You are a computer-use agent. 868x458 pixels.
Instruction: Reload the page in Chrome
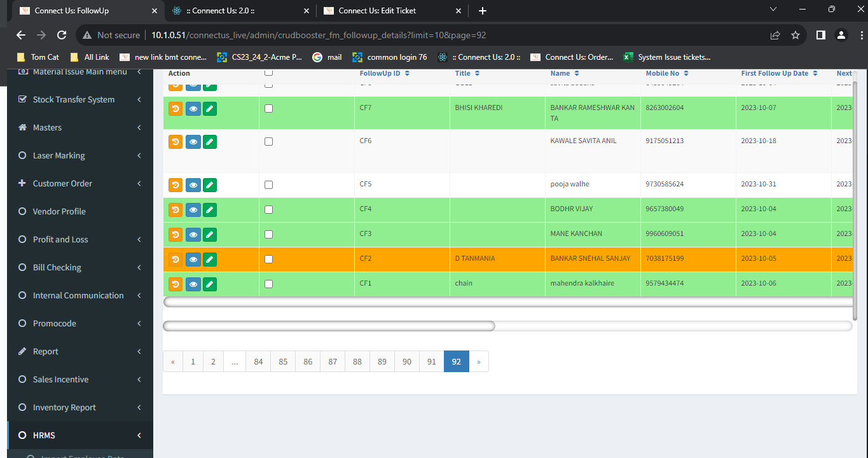(x=62, y=35)
